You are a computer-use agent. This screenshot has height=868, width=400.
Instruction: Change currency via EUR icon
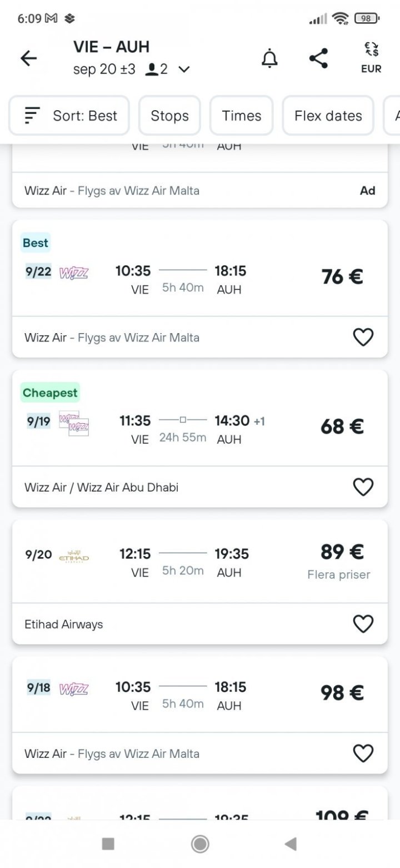(x=371, y=58)
